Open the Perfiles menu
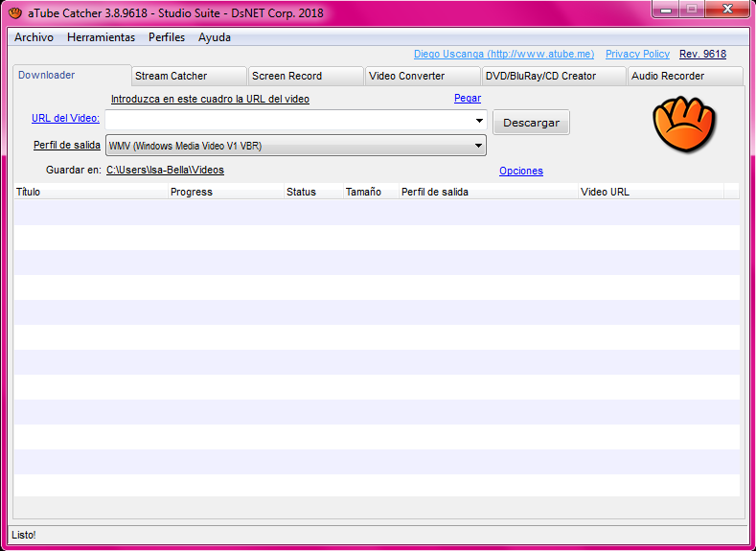Image resolution: width=756 pixels, height=551 pixels. [167, 37]
